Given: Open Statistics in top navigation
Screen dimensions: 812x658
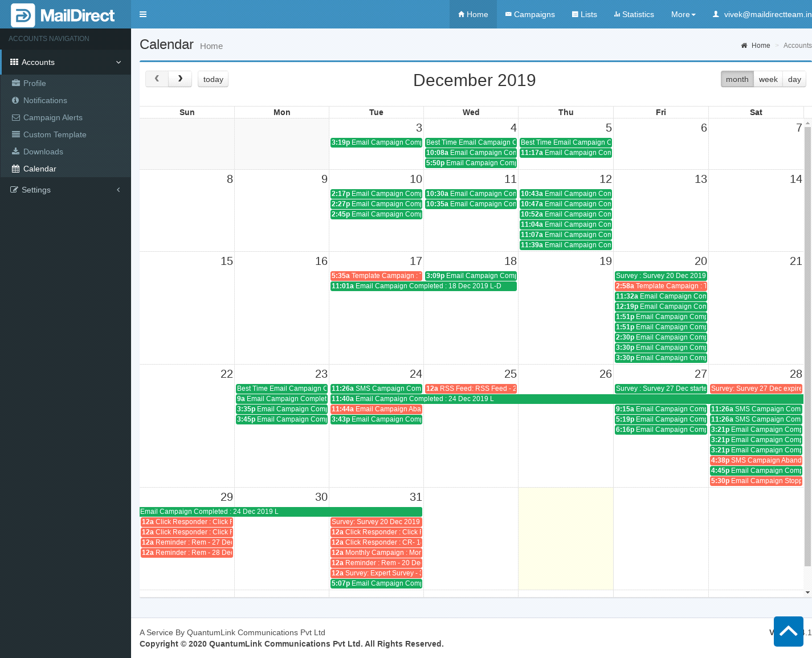Looking at the screenshot, I should tap(634, 14).
